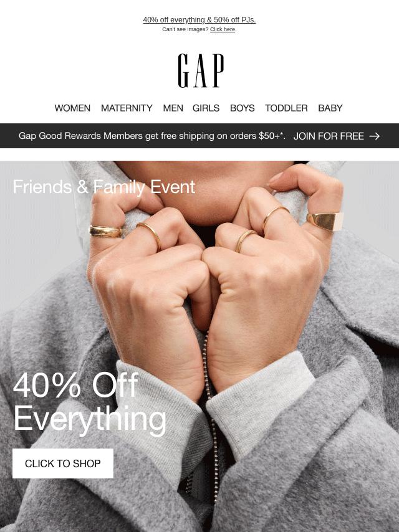Click the GAP logo
This screenshot has height=532, width=399.
[x=201, y=70]
